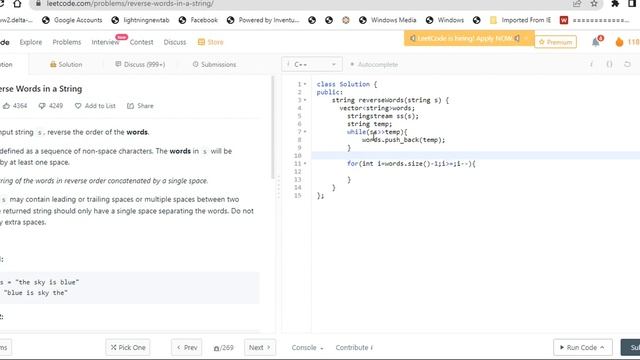Bookmark this page with the star icon
Viewport: 640px width, 360px height.
coord(594,4)
